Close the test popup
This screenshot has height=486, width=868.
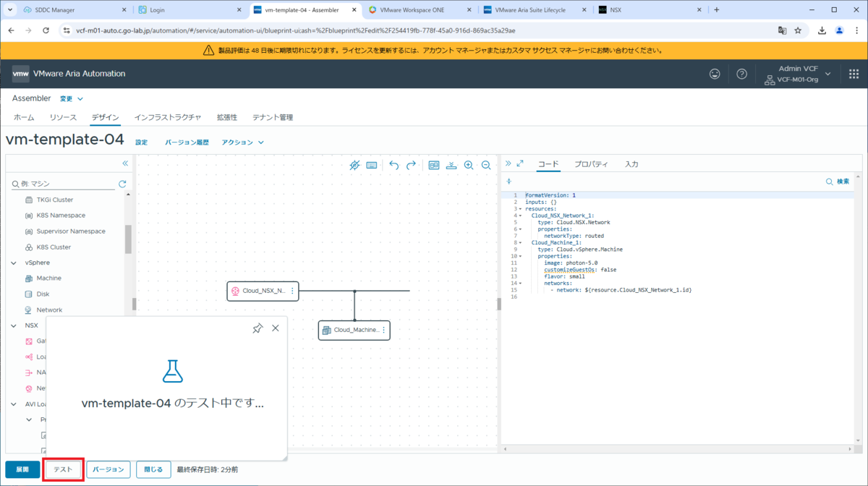click(x=275, y=328)
